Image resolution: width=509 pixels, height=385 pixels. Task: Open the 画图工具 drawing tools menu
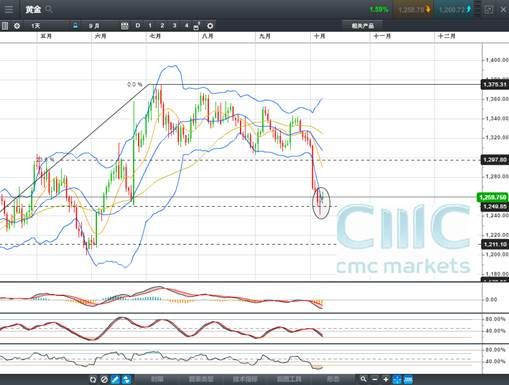pyautogui.click(x=289, y=379)
